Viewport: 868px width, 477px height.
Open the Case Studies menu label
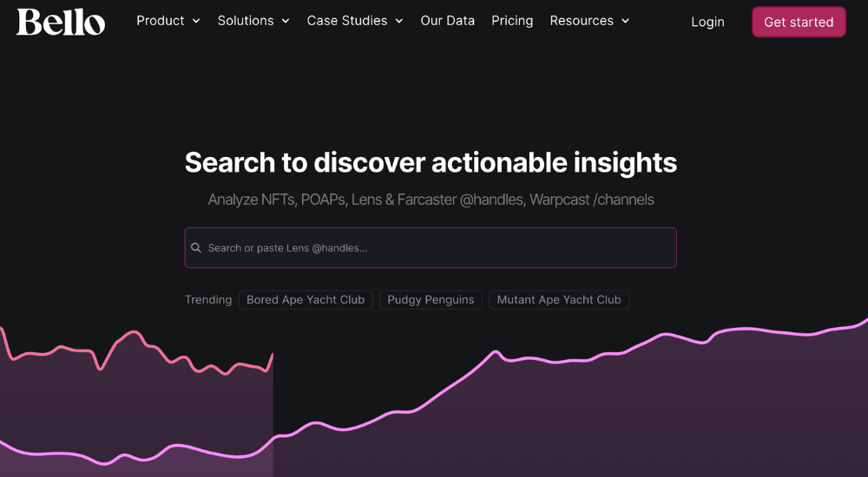[x=347, y=21]
